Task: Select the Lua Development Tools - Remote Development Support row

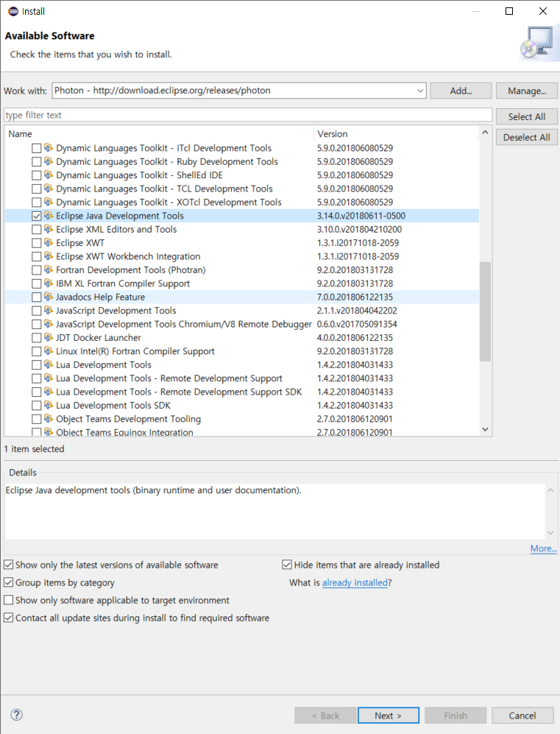Action: coord(242,378)
